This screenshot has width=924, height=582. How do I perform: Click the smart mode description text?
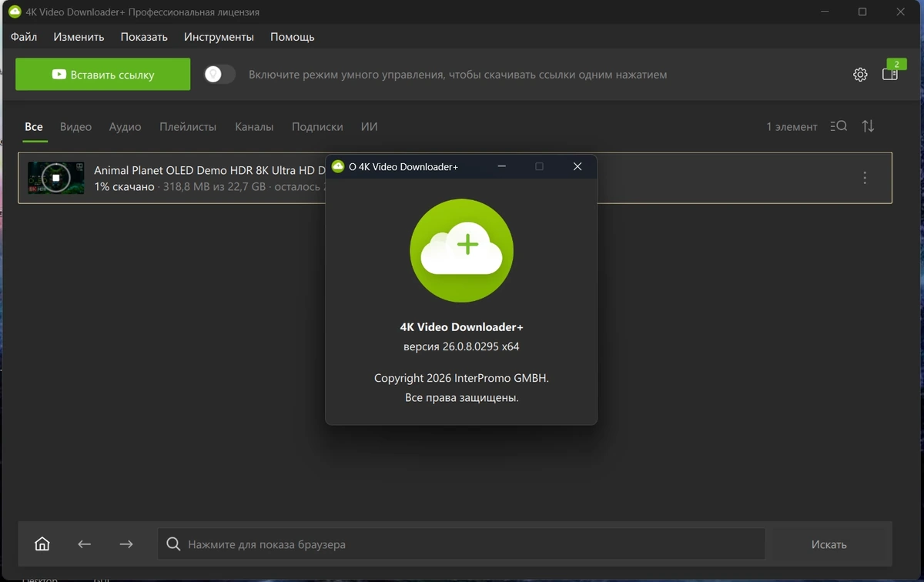[457, 75]
